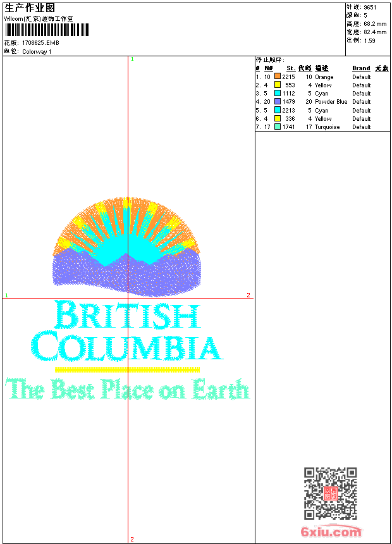Click 'Default' brand in the Turquoise row
392x544 pixels.
coord(362,127)
